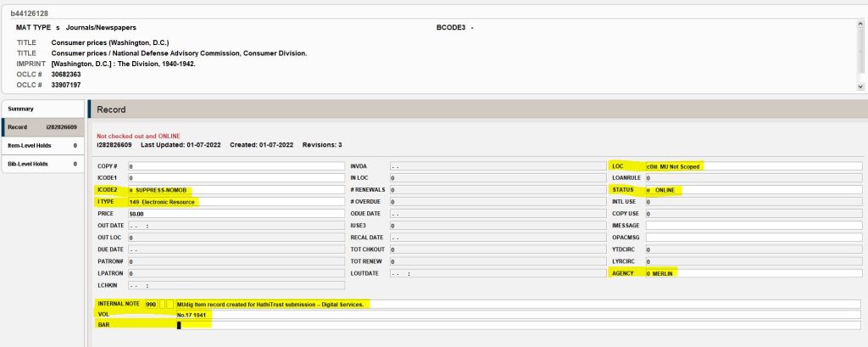Switch to Item-Level Holds tab
Screen dimensions: 868x347
pos(42,145)
